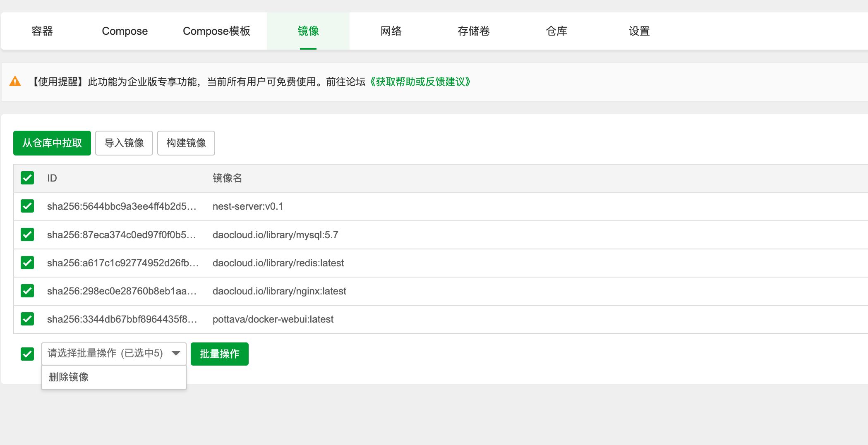Deselect the mysql:5.7 image checkbox
The width and height of the screenshot is (868, 445).
(x=27, y=234)
